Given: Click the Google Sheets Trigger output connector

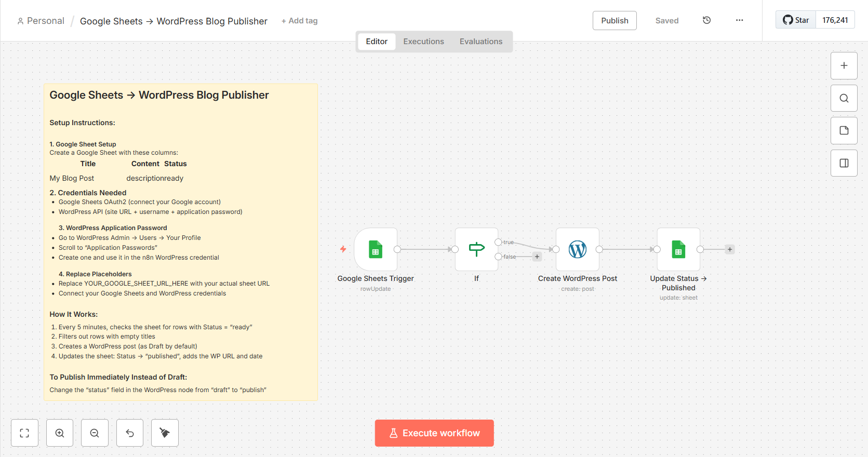Looking at the screenshot, I should (x=397, y=249).
